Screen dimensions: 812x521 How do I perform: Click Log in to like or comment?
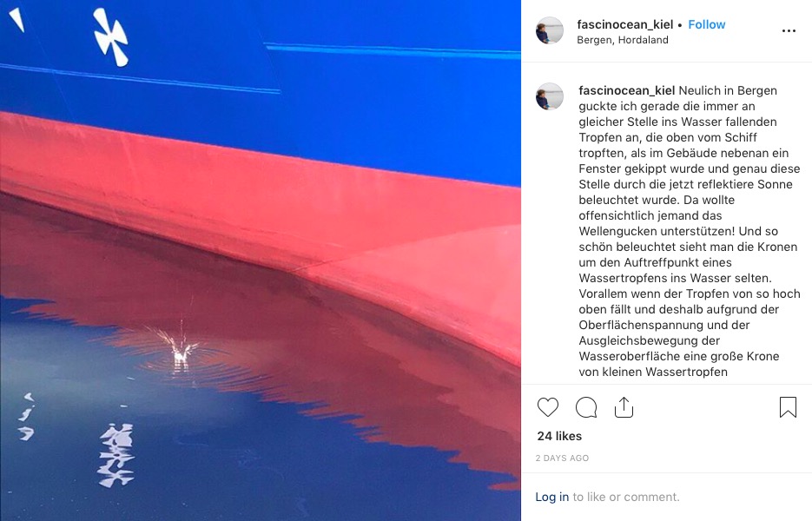(552, 497)
